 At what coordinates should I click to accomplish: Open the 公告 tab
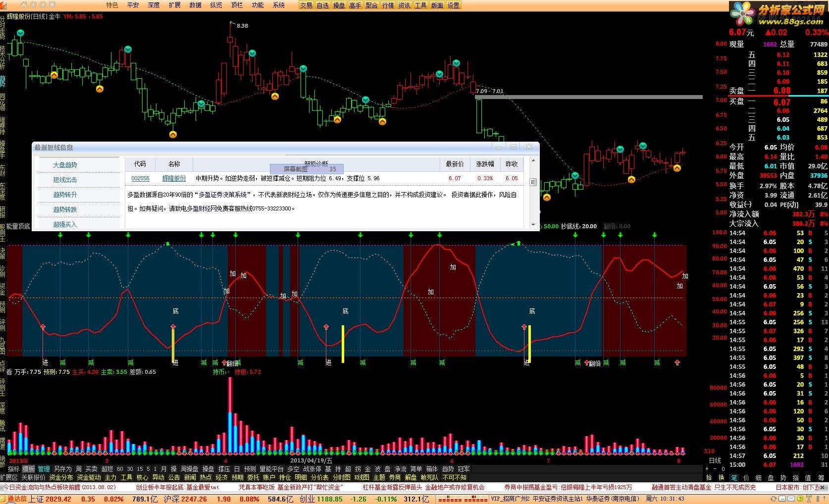174,477
